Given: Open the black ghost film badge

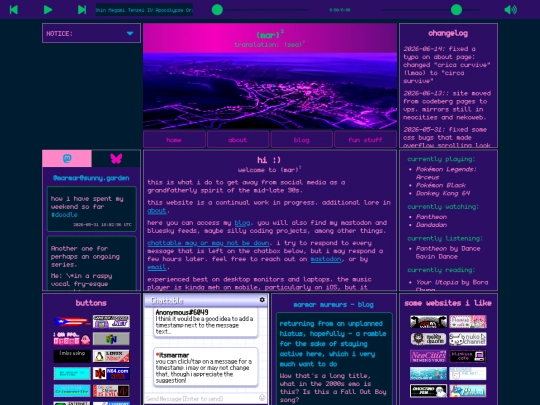Looking at the screenshot, I should 428,391.
